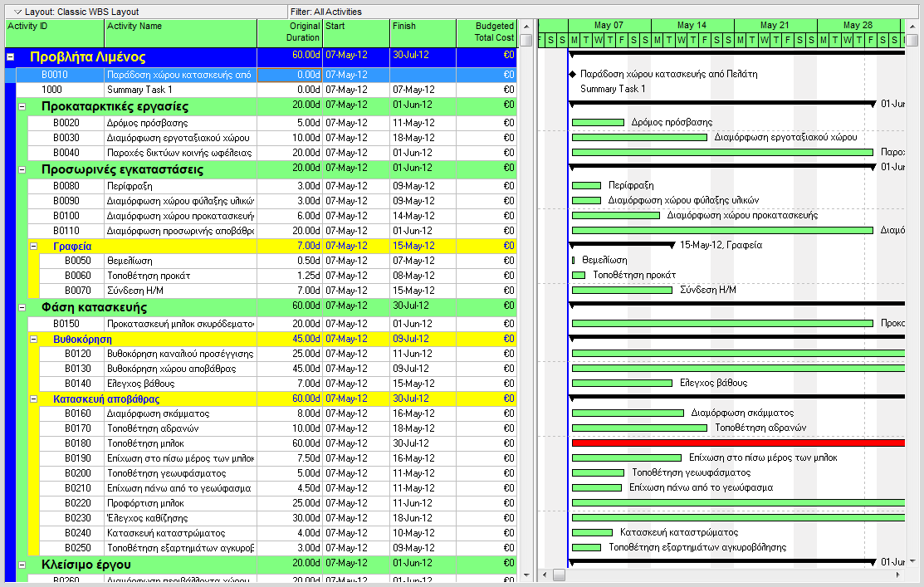924x587 pixels.
Task: Open the Layout: Classic WBS Layout dropdown
Action: click(x=17, y=12)
